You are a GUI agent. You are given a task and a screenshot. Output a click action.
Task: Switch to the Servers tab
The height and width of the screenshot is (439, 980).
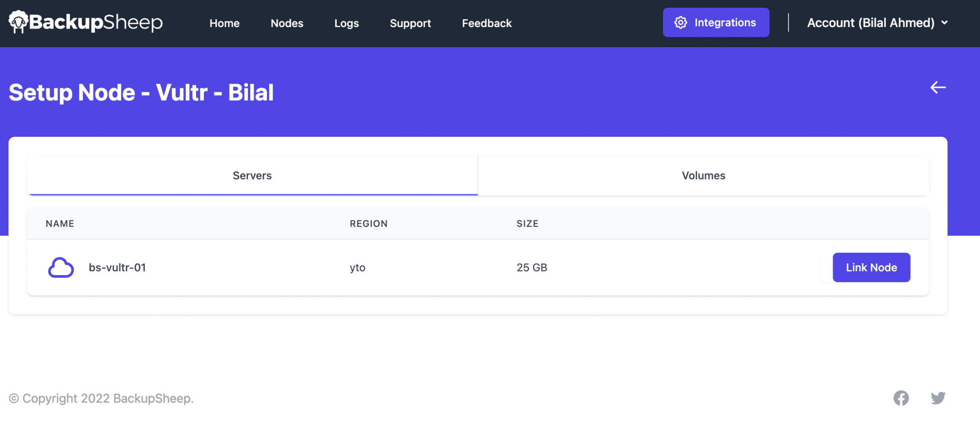pyautogui.click(x=252, y=175)
